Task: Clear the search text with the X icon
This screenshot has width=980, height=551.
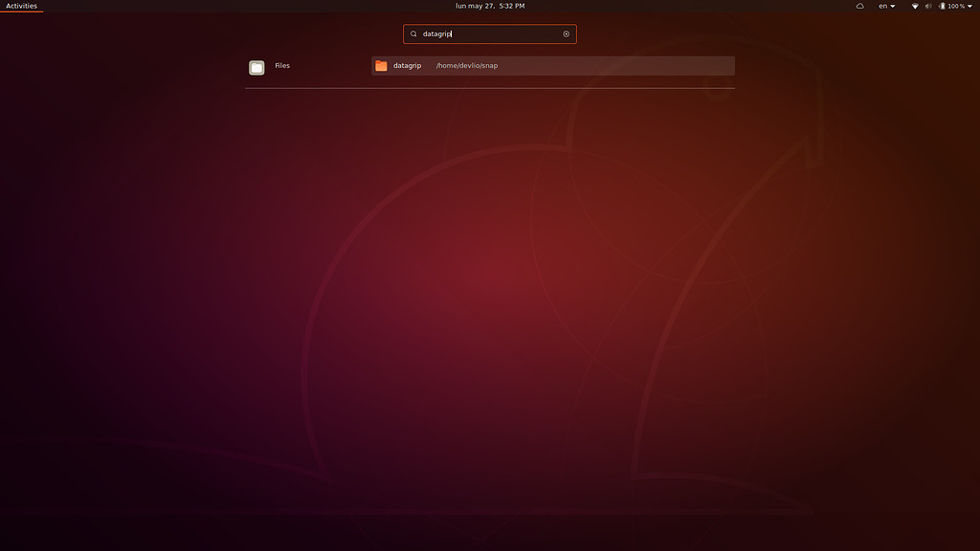Action: click(x=566, y=34)
